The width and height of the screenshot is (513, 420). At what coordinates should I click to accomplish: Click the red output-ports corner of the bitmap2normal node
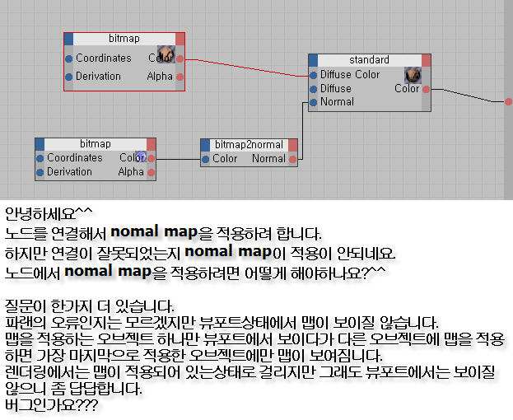pos(293,145)
